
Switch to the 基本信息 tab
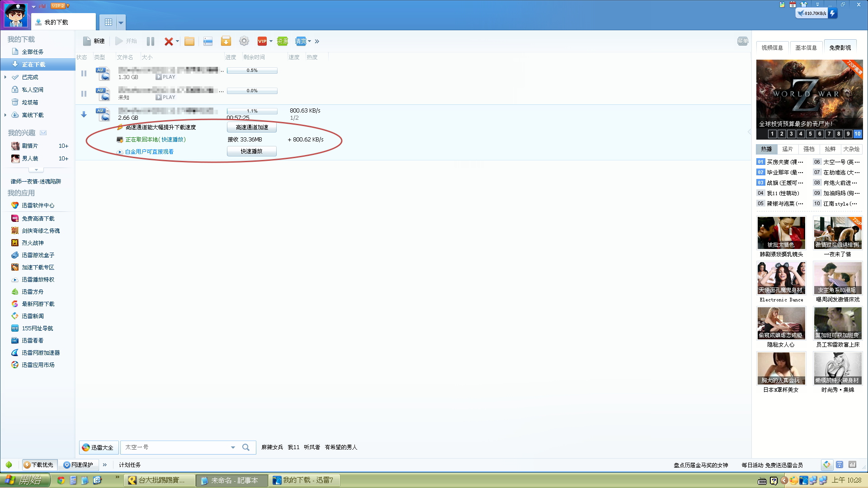tap(806, 47)
